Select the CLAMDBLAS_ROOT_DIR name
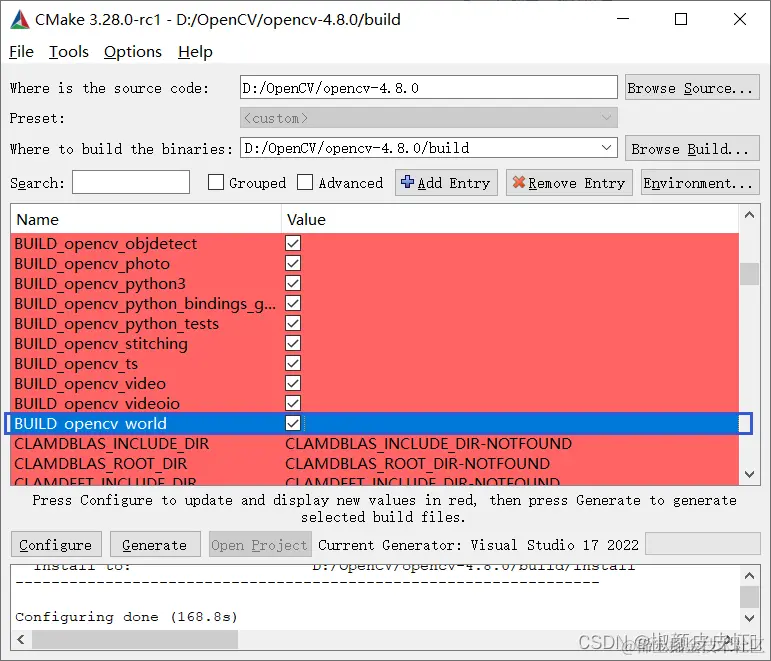 101,464
